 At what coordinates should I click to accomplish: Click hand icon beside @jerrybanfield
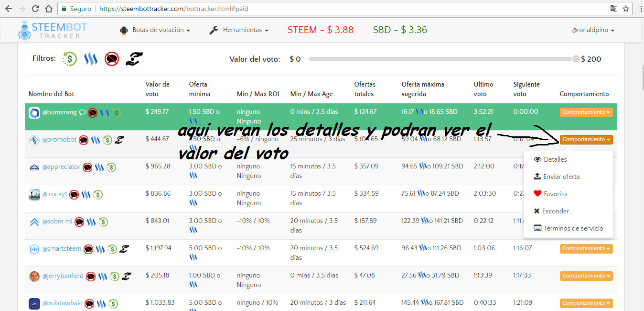(x=127, y=276)
